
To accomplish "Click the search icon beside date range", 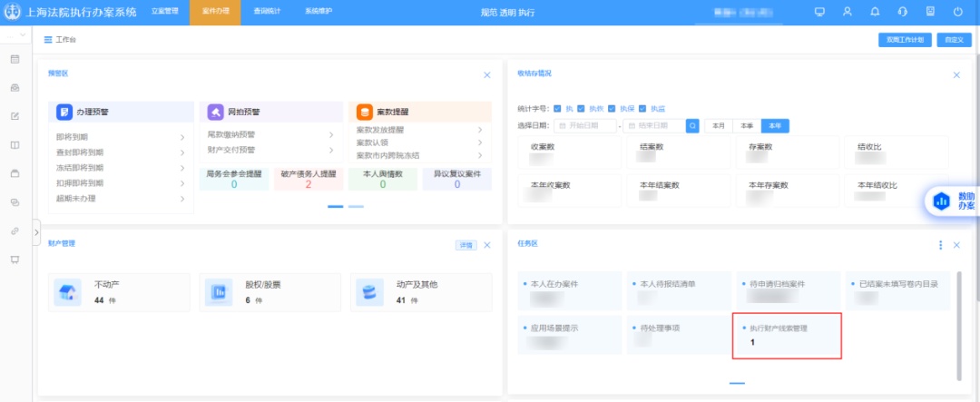I will [692, 125].
